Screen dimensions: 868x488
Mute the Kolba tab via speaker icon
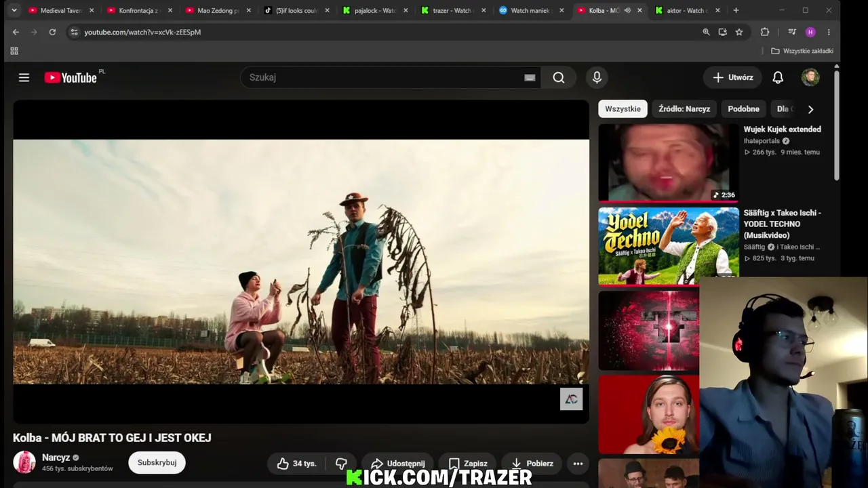pyautogui.click(x=627, y=10)
